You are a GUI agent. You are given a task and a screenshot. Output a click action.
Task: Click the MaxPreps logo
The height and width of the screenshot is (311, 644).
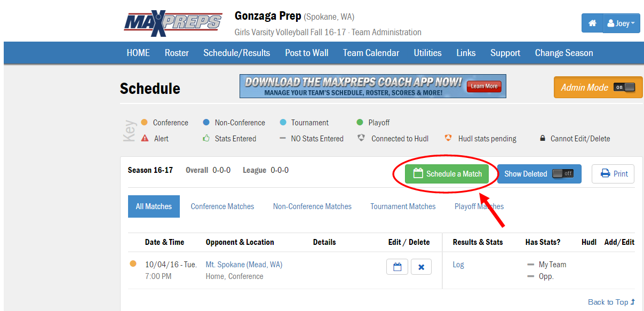click(173, 23)
